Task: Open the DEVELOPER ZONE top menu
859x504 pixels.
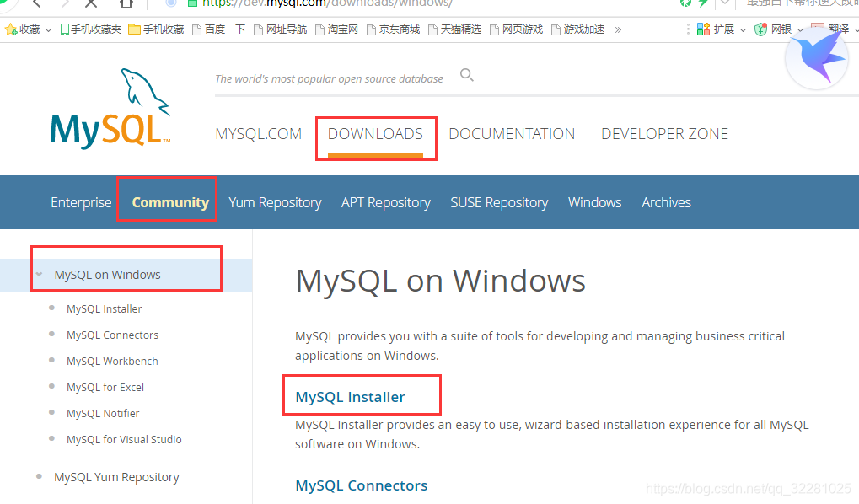Action: 664,134
